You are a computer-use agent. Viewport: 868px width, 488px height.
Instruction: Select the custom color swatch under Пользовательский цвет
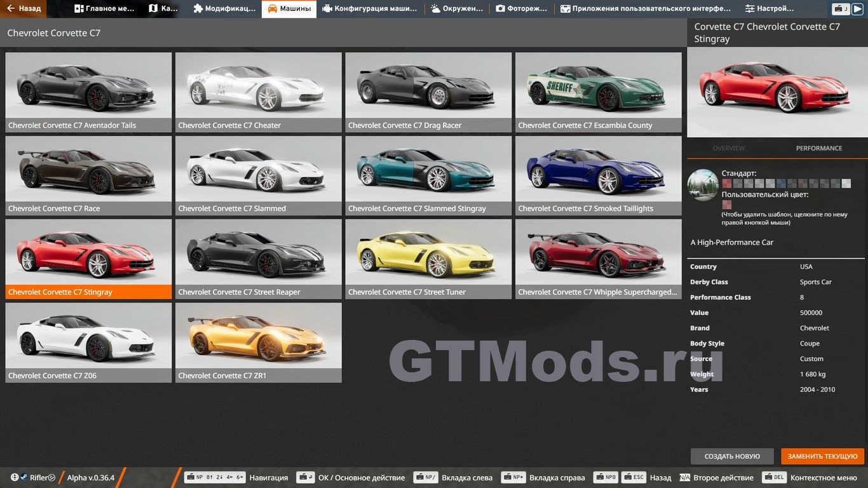[x=727, y=205]
